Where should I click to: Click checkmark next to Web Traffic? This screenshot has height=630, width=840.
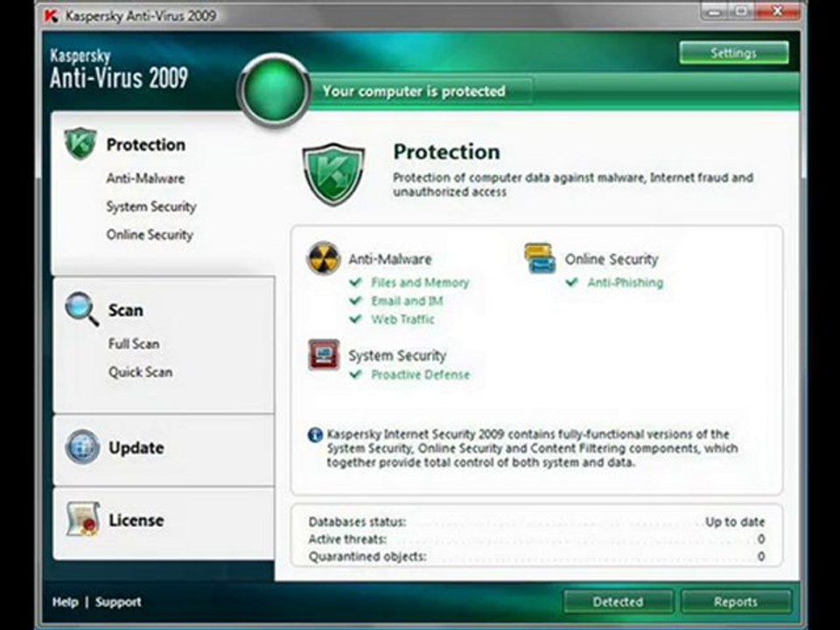click(x=356, y=319)
